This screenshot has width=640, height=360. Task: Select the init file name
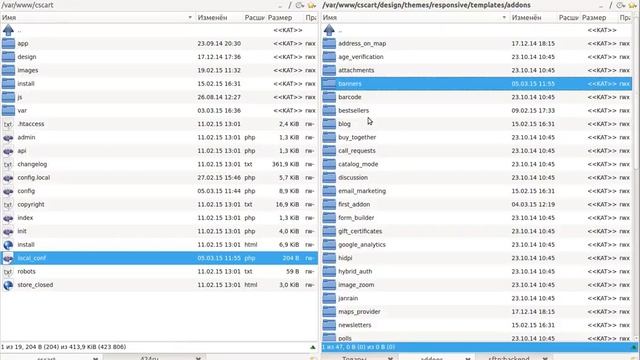[22, 231]
